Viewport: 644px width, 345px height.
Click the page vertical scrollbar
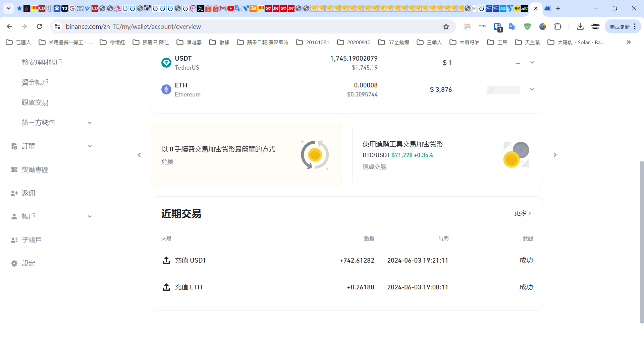point(642,242)
